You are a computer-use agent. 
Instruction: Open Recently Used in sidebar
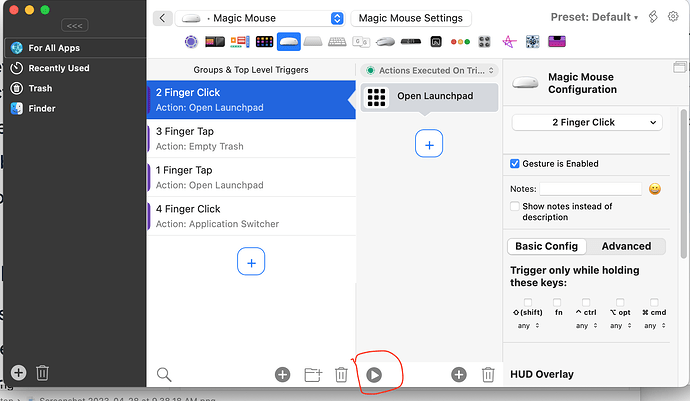[x=75, y=68]
